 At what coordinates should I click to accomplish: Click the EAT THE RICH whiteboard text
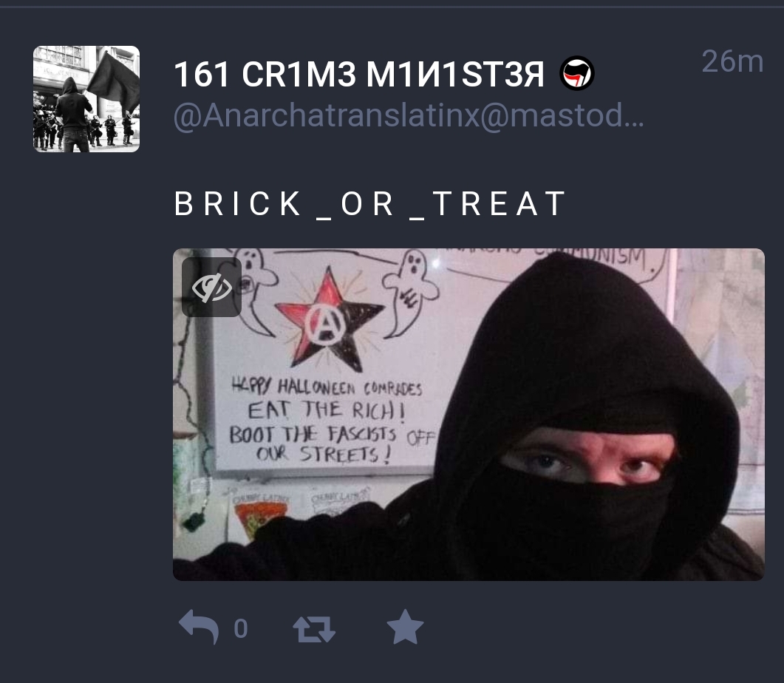coord(327,410)
